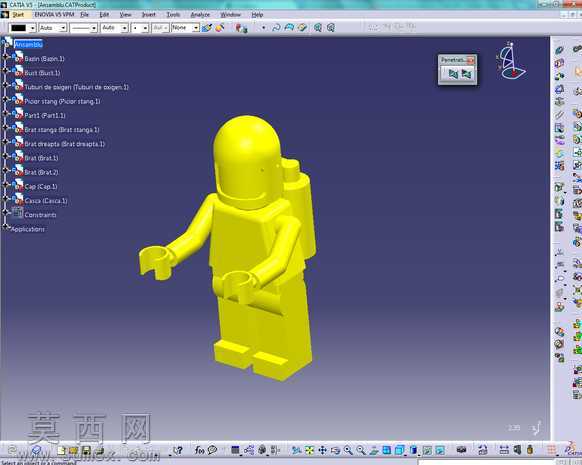Open the Start menu
This screenshot has height=465, width=582.
18,14
